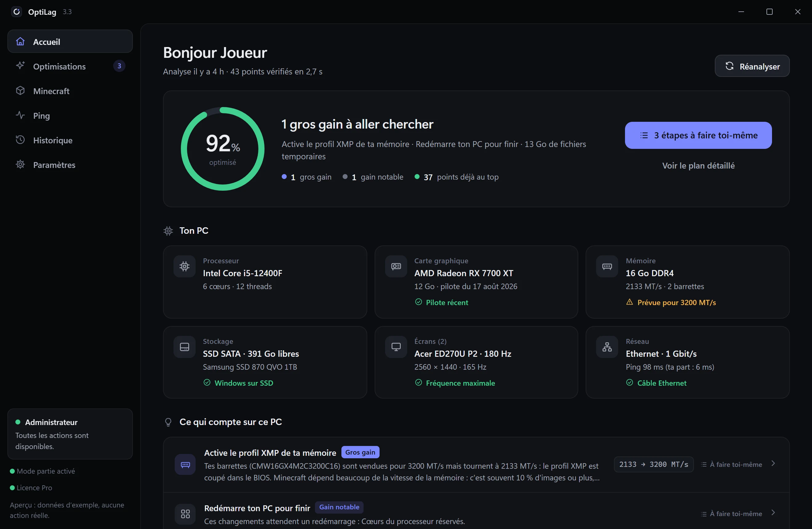The image size is (812, 529).
Task: Click the cube icon beside Minecraft
Action: (x=21, y=91)
